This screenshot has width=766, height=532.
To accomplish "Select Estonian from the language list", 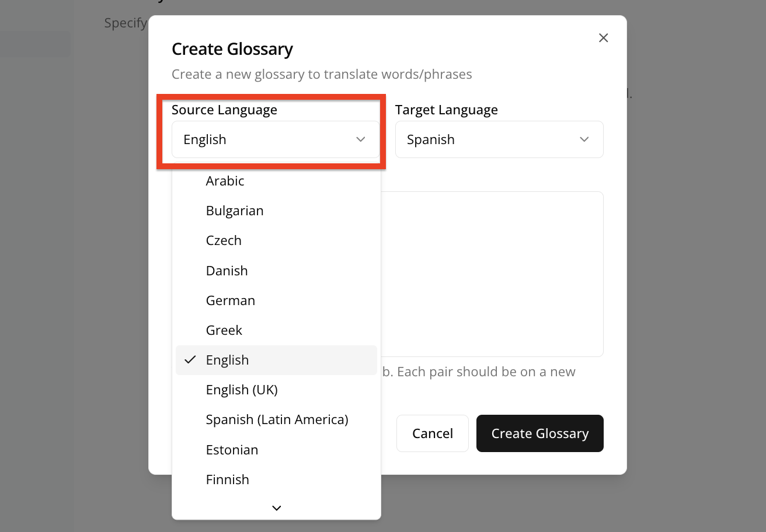I will click(x=232, y=450).
